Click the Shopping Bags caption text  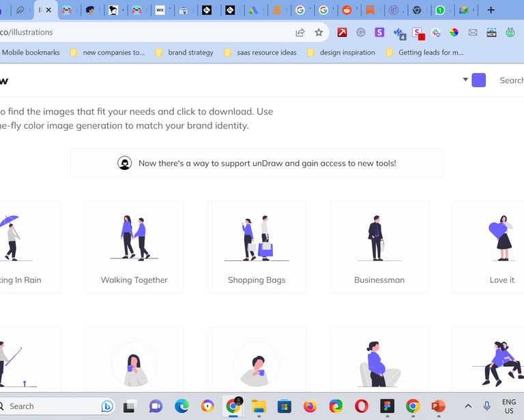coord(257,280)
